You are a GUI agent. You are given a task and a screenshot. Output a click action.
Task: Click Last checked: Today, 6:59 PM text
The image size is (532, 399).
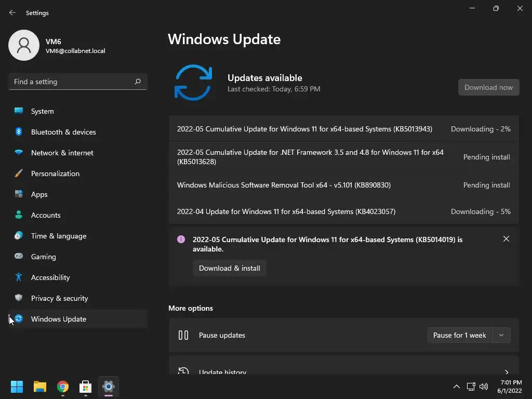(274, 89)
